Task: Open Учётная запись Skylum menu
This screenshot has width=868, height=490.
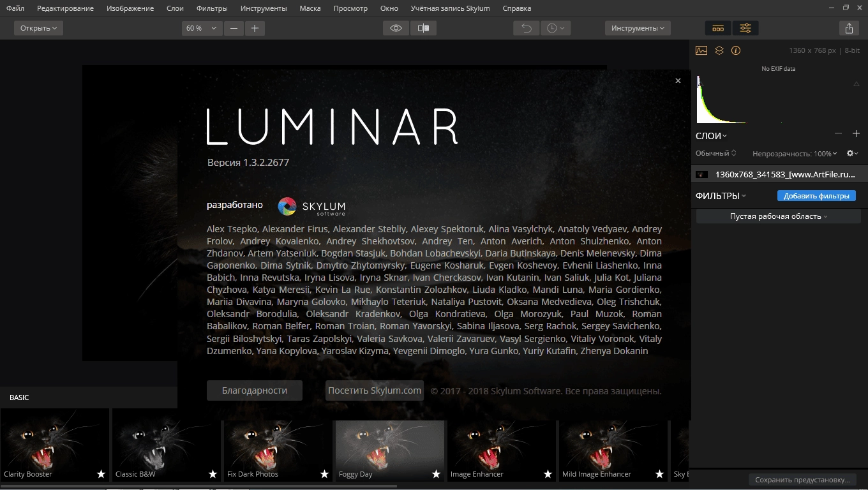Action: (x=450, y=8)
